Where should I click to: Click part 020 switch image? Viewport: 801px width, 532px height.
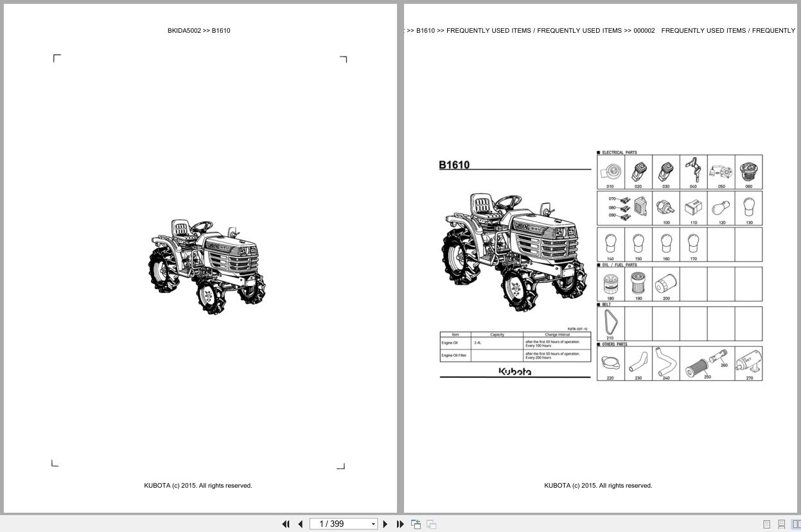pos(638,171)
